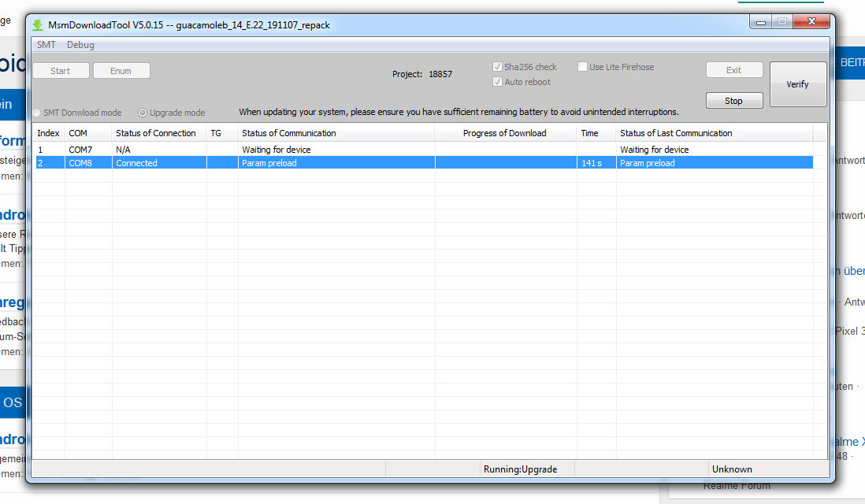This screenshot has height=504, width=865.
Task: Click the Stop button
Action: [x=733, y=101]
